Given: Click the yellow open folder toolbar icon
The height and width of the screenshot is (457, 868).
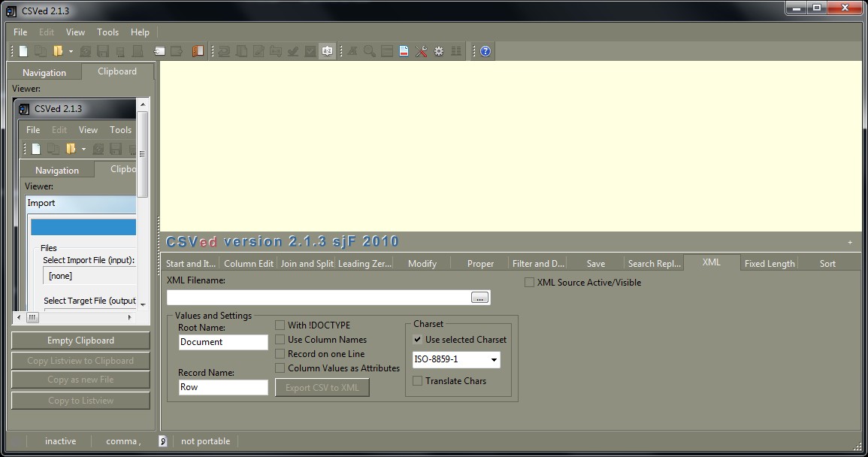Looking at the screenshot, I should tap(58, 52).
